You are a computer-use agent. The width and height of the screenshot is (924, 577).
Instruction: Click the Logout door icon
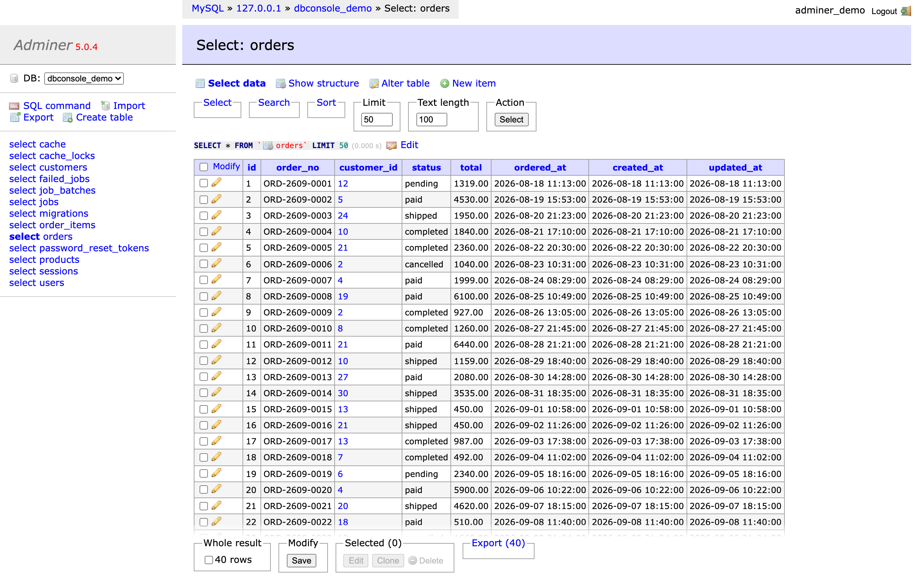[x=906, y=11]
